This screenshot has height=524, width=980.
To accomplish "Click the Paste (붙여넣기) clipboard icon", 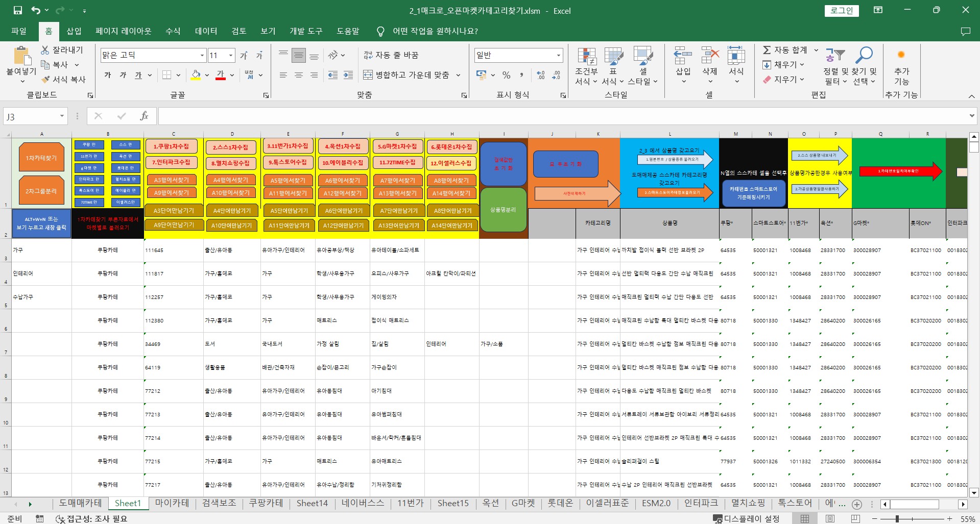I will click(21, 57).
